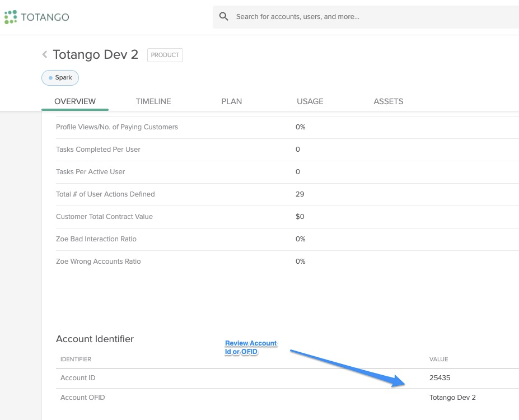
Task: Click the OFID value Totango Dev 2
Action: click(452, 398)
